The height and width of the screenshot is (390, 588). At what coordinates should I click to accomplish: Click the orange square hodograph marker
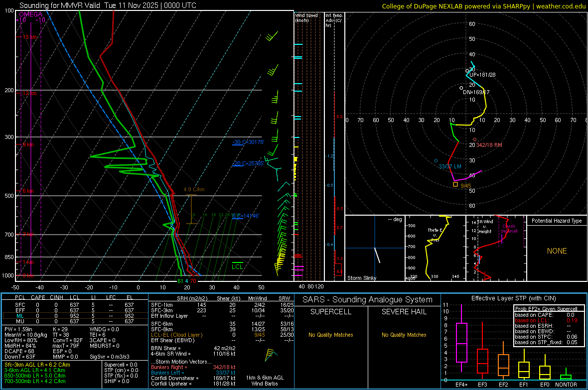click(x=455, y=184)
